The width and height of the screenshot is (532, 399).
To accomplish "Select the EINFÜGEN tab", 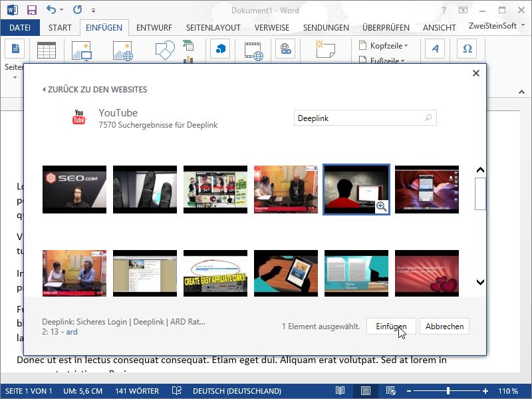I will [x=104, y=27].
